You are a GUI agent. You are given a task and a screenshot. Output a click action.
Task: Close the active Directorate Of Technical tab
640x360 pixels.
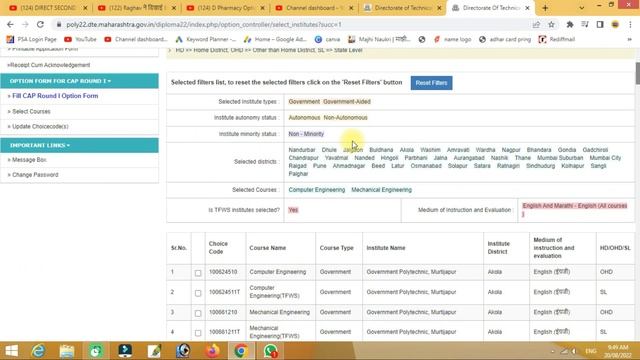pyautogui.click(x=527, y=8)
